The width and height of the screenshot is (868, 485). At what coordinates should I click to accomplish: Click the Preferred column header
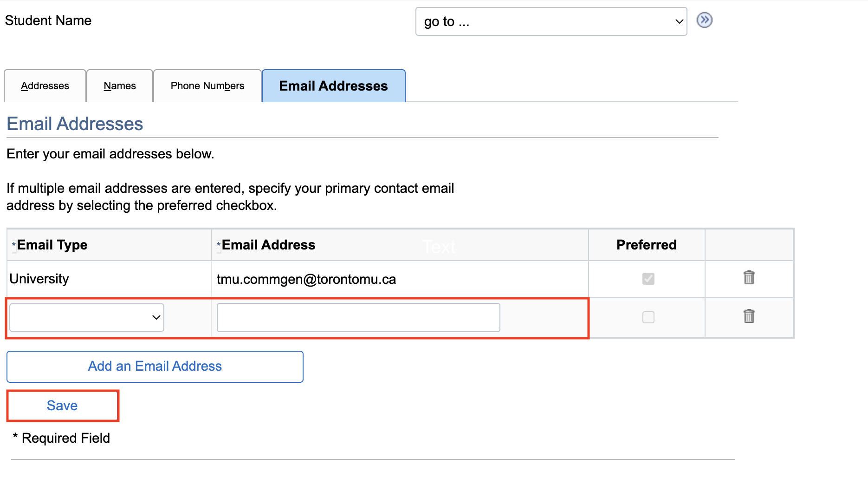coord(646,245)
